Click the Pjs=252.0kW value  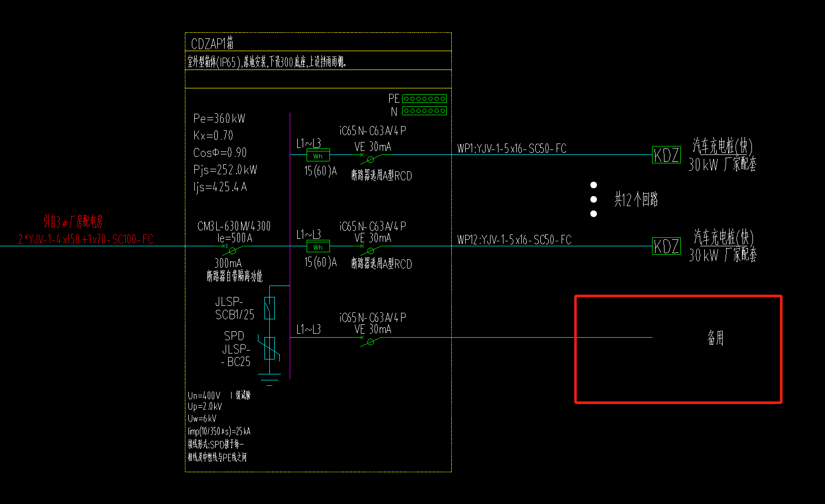click(x=225, y=170)
